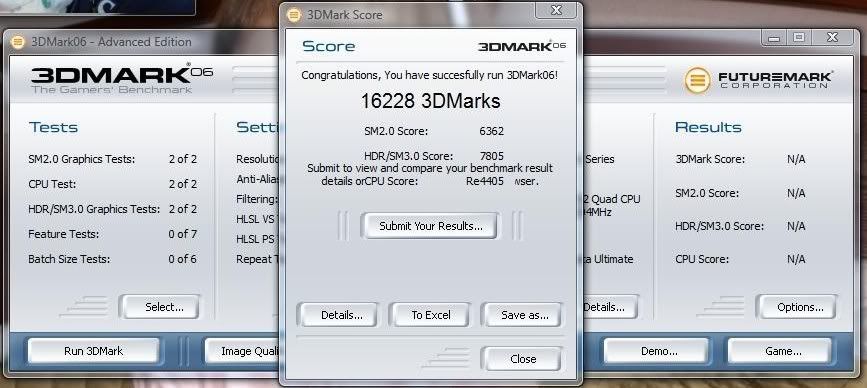Click HDR/SM3.0 Graphics Tests row
Image resolution: width=867 pixels, height=388 pixels.
pos(112,209)
